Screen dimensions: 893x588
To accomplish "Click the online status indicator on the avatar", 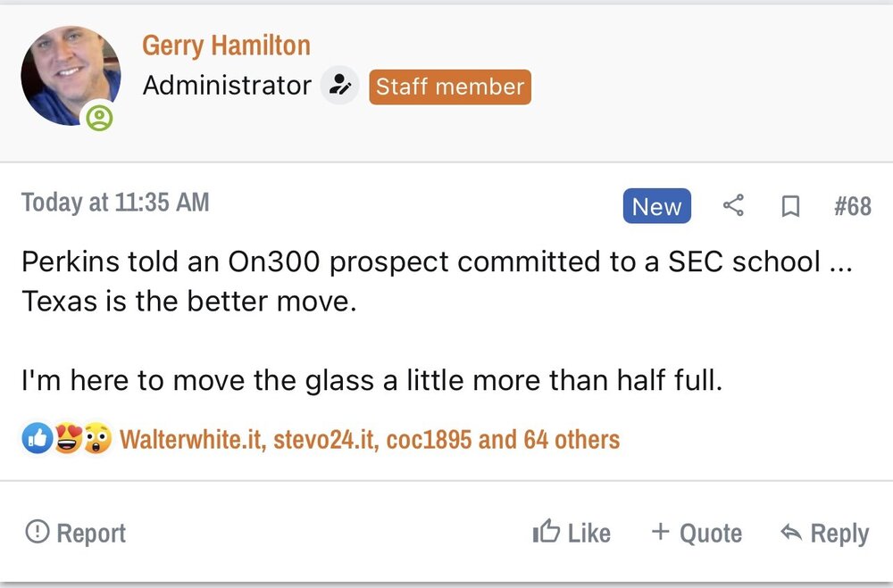I will (99, 118).
